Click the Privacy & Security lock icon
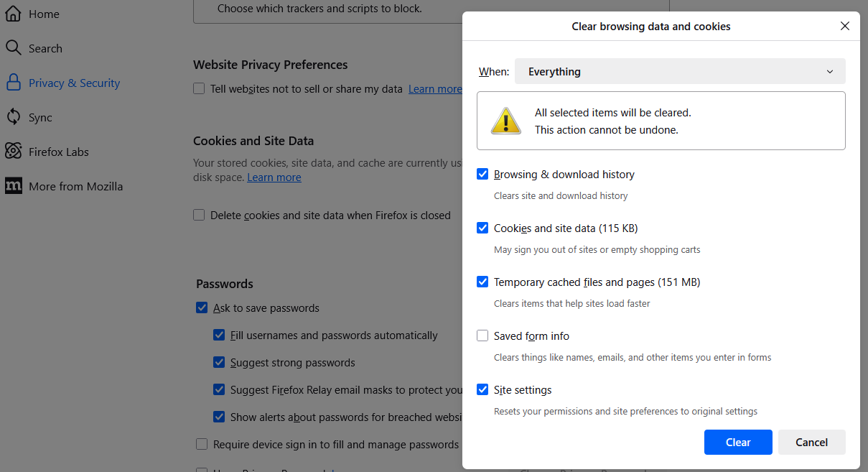 point(13,83)
